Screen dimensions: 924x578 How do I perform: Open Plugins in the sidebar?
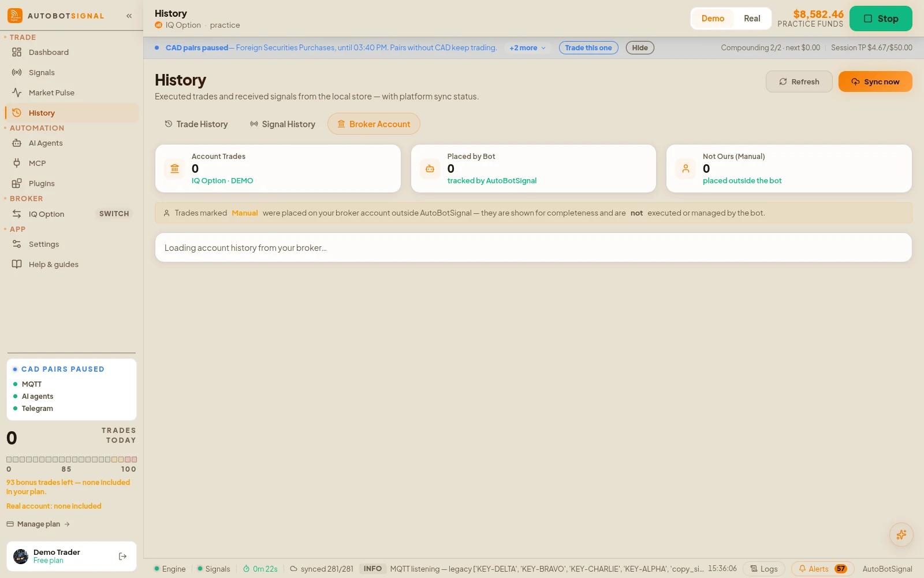[x=72, y=183]
